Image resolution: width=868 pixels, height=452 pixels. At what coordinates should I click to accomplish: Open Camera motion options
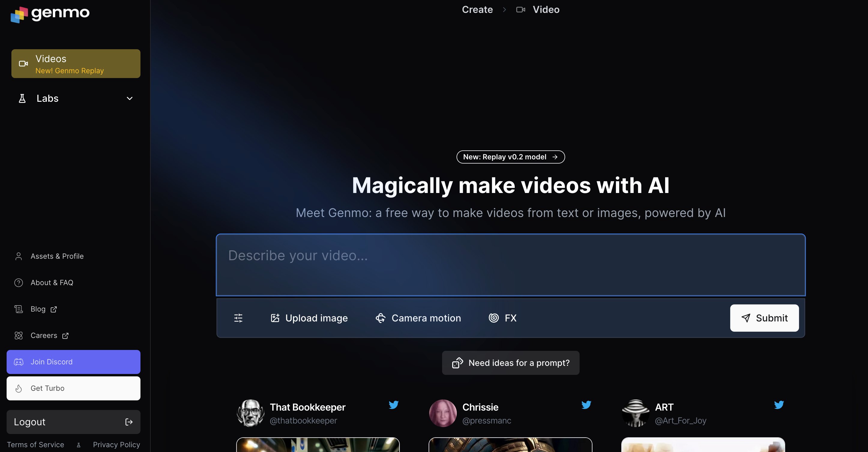[x=418, y=318]
